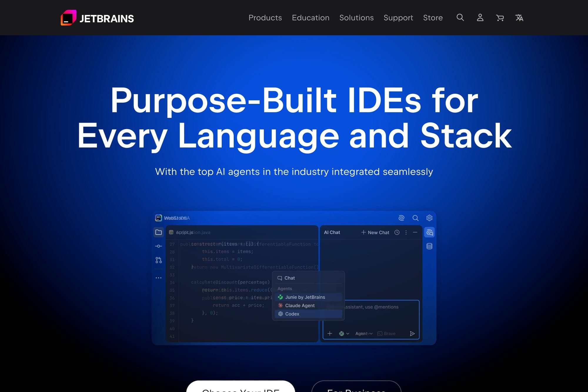Send the chat message
588x392 pixels.
click(412, 333)
